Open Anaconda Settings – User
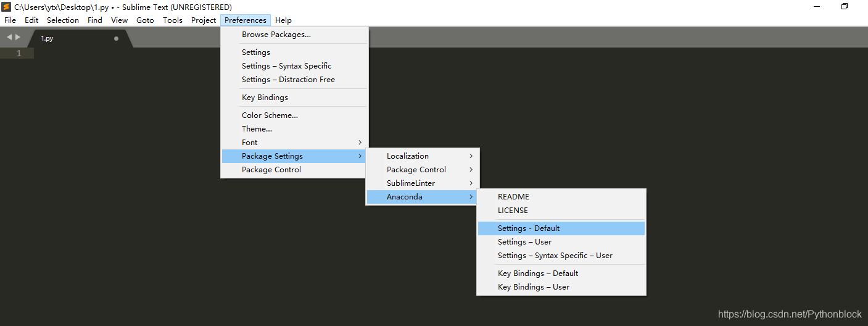This screenshot has width=868, height=326. (561, 242)
